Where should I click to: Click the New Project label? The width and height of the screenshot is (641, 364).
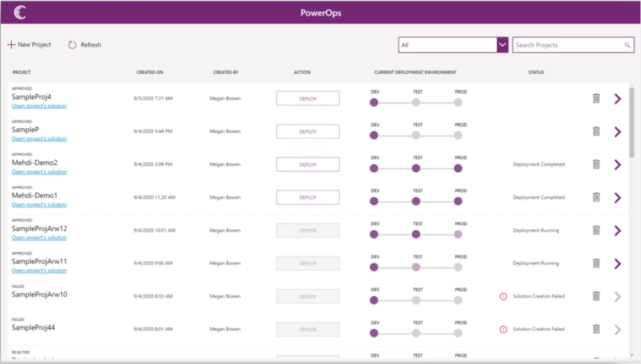pos(34,45)
